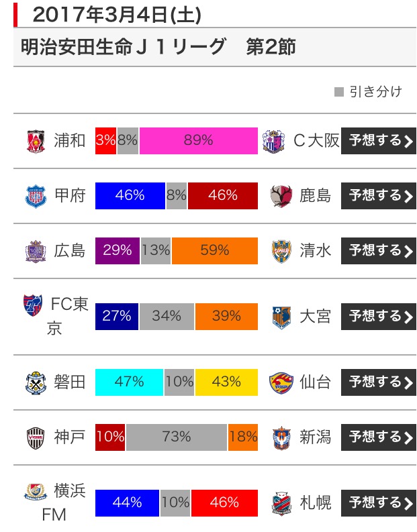Image resolution: width=417 pixels, height=532 pixels.
Task: Click the pink 89% C大阪 win bar
Action: point(199,141)
